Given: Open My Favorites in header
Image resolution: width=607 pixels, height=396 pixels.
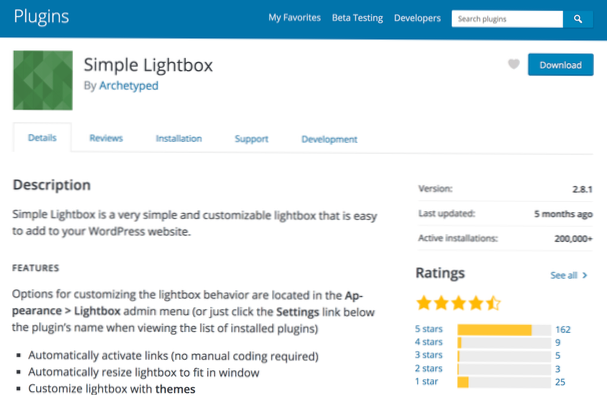Looking at the screenshot, I should 295,18.
